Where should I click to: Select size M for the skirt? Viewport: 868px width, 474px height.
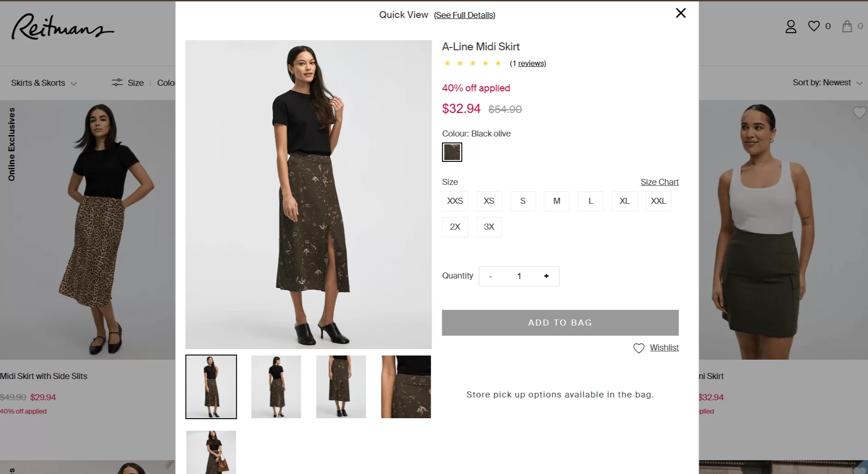coord(557,201)
